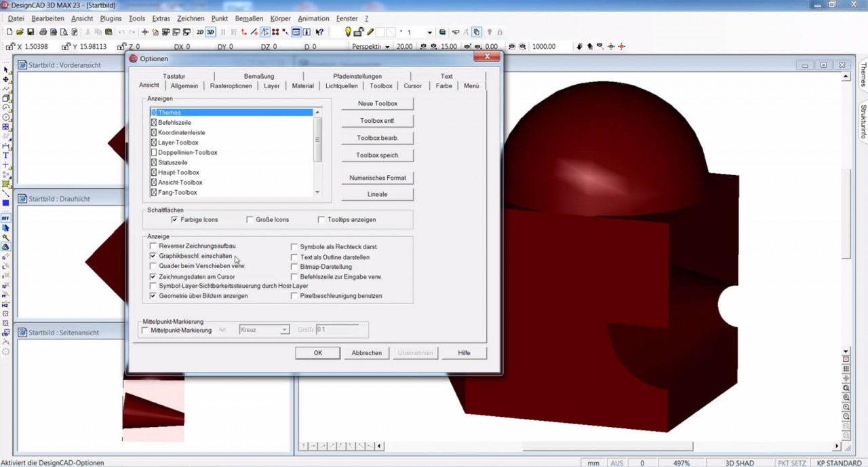This screenshot has width=868, height=467.
Task: Select the 2D mode toolbar icon
Action: tap(199, 32)
